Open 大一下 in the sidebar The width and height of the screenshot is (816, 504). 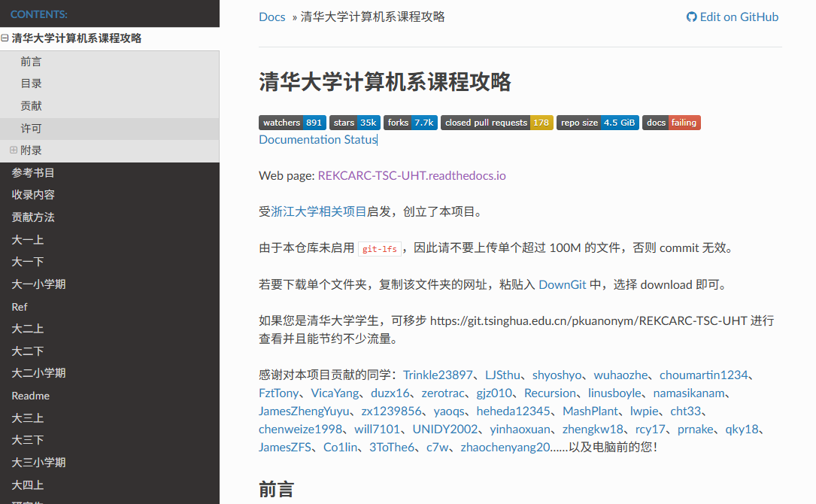pos(109,261)
